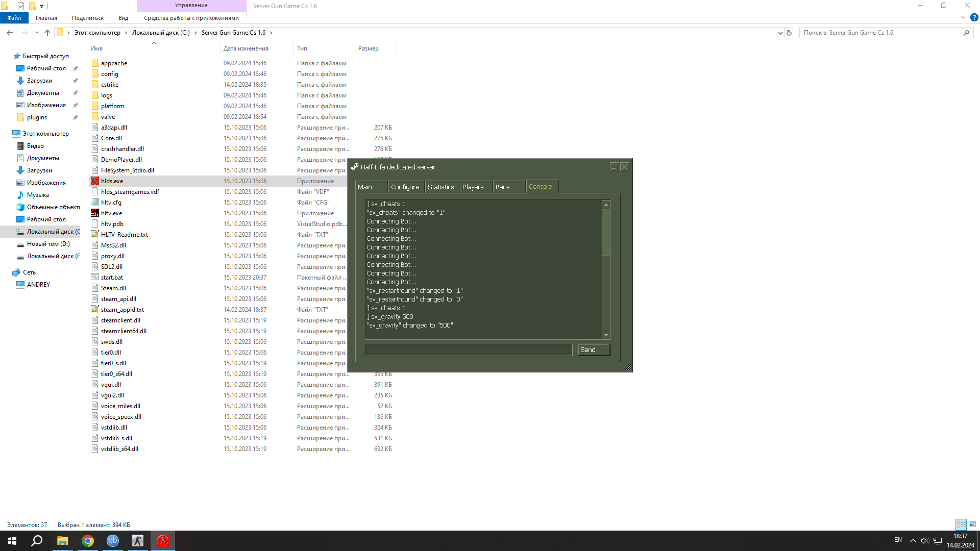Viewport: 980px width, 551px height.
Task: Click the console scrollbar thumb
Action: [x=606, y=232]
